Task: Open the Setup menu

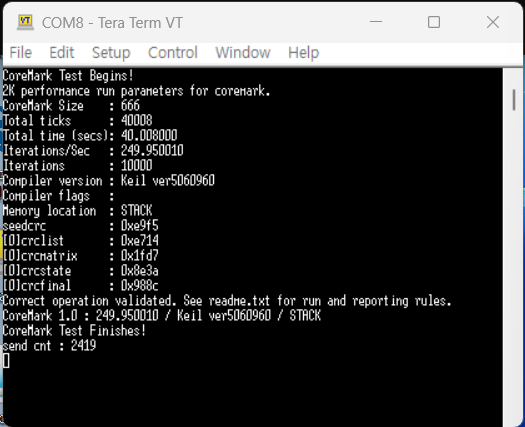Action: pos(111,53)
